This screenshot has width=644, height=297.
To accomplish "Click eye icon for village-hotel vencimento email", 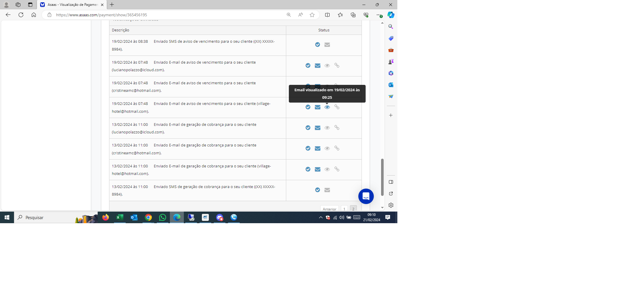I will coord(327,107).
